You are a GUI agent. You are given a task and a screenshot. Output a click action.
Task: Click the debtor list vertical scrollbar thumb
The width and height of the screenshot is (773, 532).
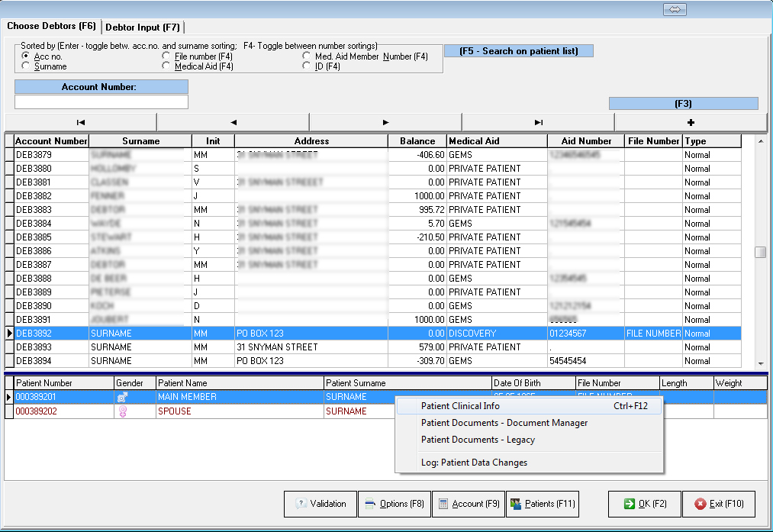[760, 253]
